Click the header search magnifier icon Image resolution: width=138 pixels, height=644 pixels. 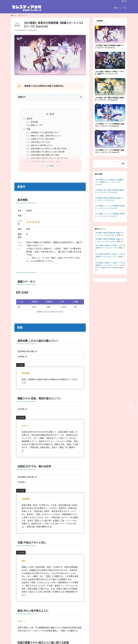pos(124,8)
